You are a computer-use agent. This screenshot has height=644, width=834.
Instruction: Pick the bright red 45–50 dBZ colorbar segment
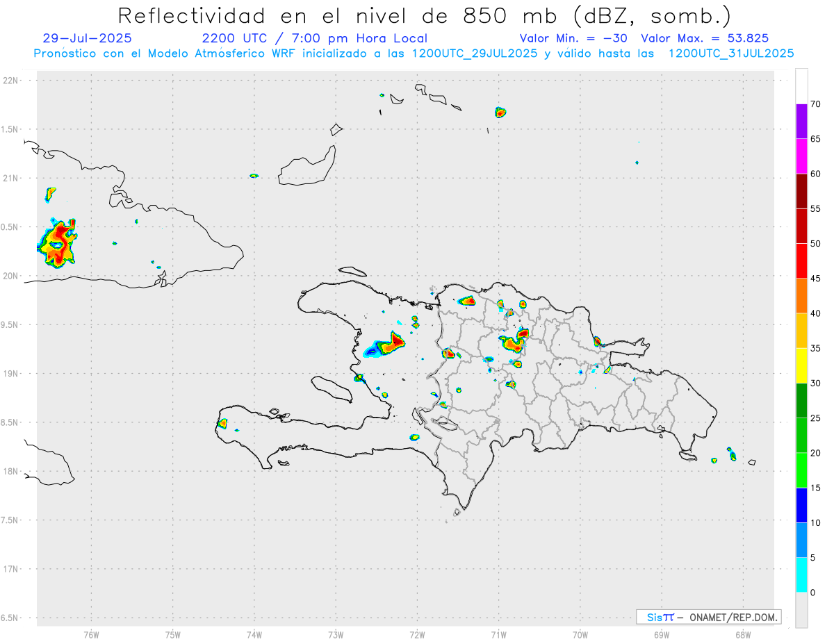click(x=801, y=261)
